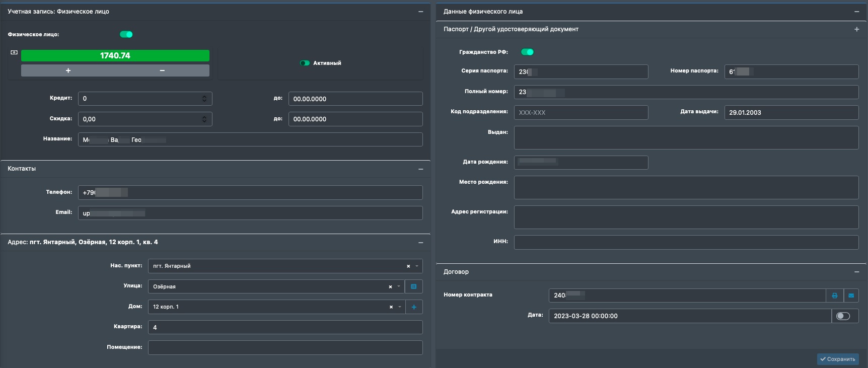Image resolution: width=868 pixels, height=368 pixels.
Task: Click the blue icon button beside Улица
Action: pyautogui.click(x=414, y=286)
